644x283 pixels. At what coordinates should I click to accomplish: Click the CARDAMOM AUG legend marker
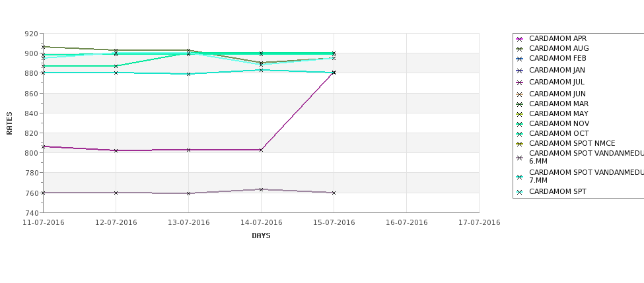pos(520,49)
